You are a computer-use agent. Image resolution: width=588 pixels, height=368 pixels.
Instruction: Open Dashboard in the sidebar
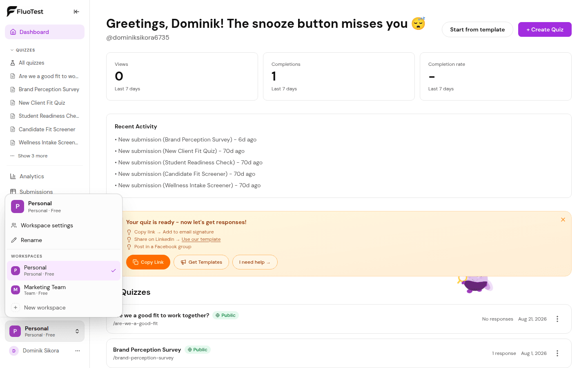pyautogui.click(x=45, y=32)
